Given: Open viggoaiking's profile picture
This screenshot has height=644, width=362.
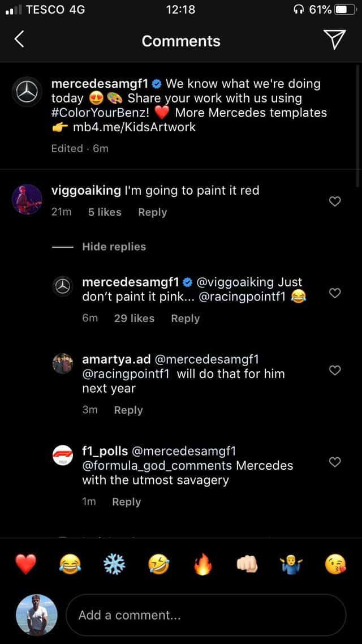Looking at the screenshot, I should tap(27, 199).
